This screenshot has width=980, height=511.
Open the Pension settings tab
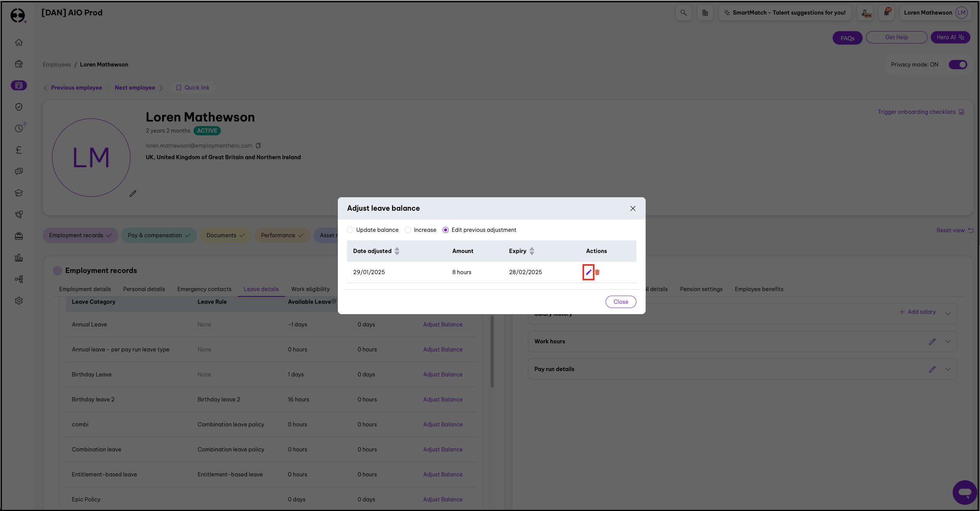tap(701, 289)
